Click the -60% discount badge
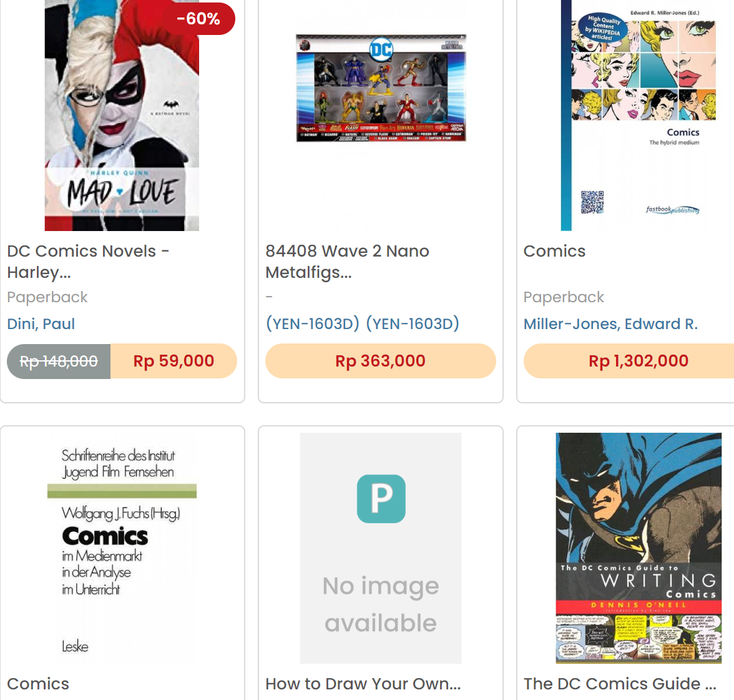The height and width of the screenshot is (700, 734). [198, 19]
